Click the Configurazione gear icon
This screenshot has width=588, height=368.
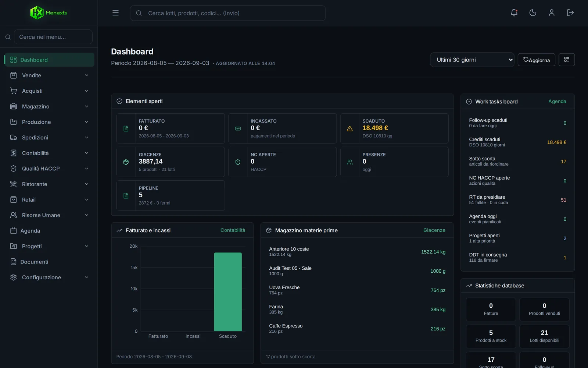point(14,277)
